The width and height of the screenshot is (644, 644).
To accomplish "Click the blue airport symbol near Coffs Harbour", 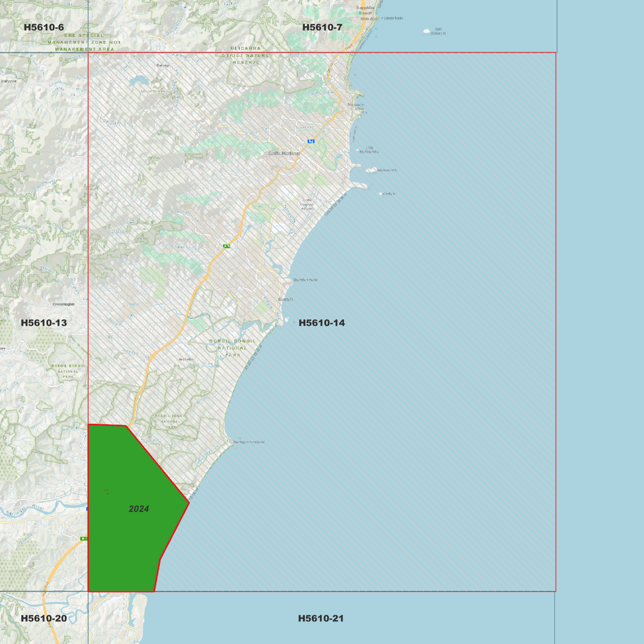I will click(x=311, y=141).
